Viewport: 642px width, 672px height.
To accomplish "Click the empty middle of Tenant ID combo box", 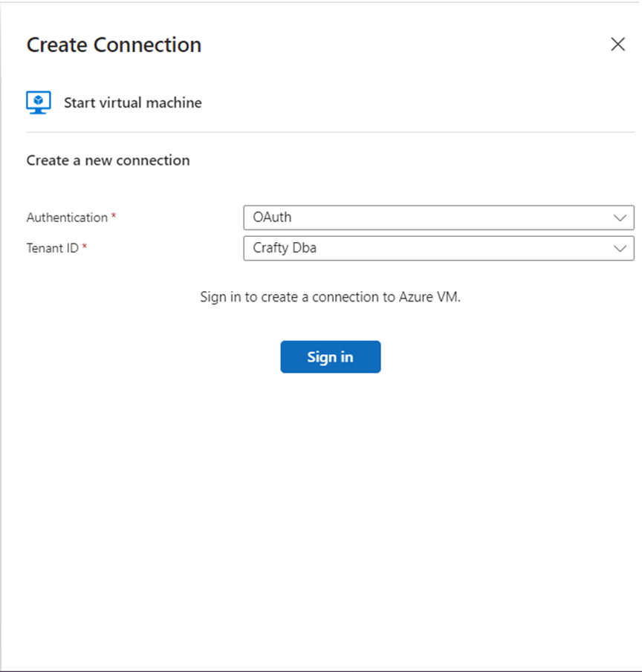I will [x=446, y=249].
